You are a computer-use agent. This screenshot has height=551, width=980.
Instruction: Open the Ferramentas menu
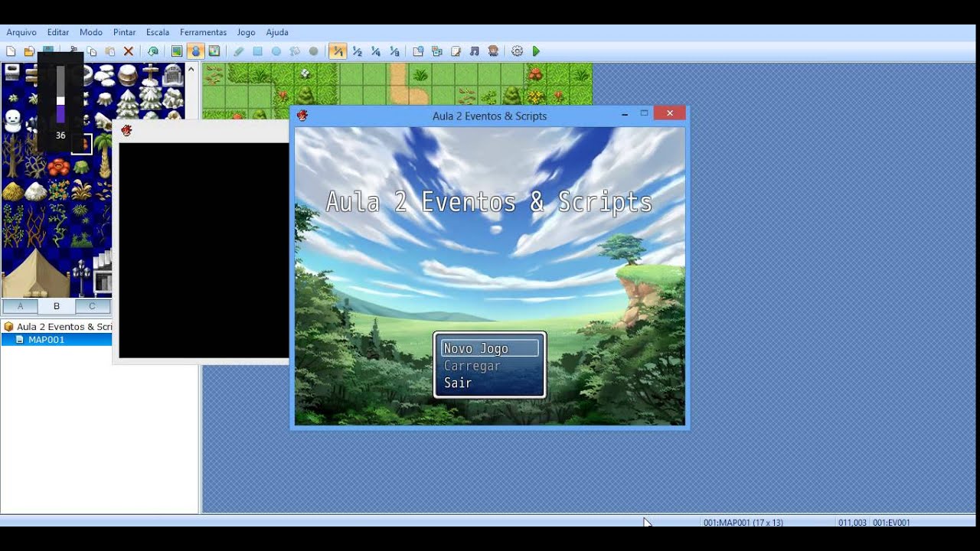click(x=203, y=32)
